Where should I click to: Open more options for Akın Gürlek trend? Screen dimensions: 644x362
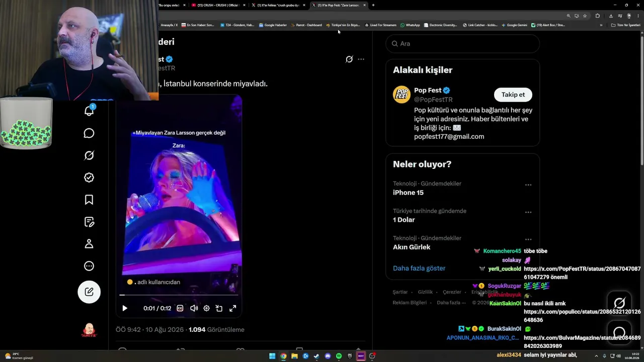coord(528,239)
